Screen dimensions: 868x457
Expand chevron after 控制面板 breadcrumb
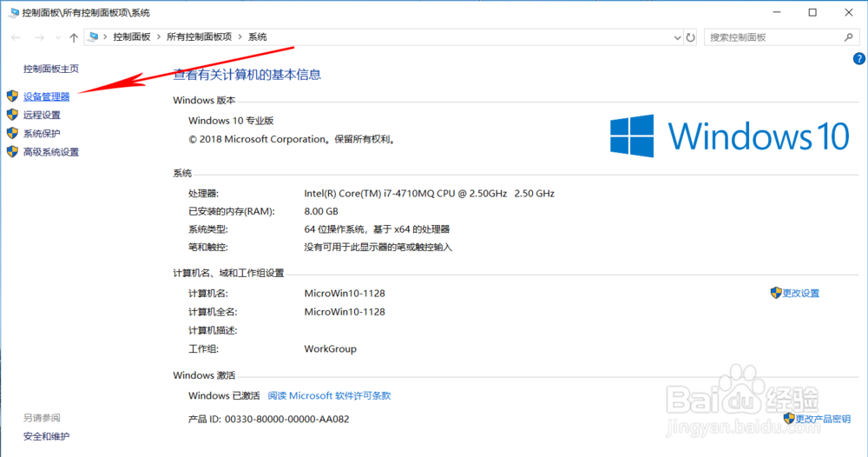coord(159,37)
